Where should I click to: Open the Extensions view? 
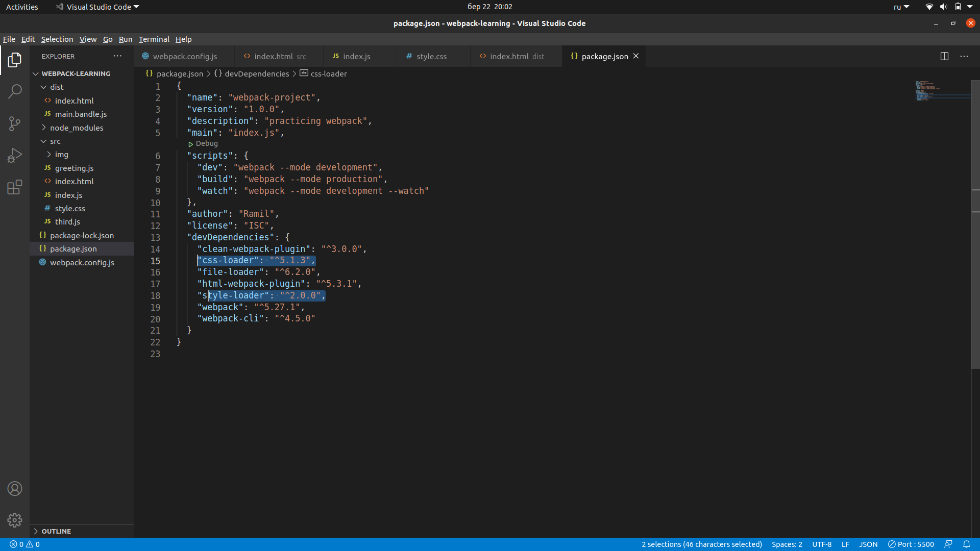(15, 187)
